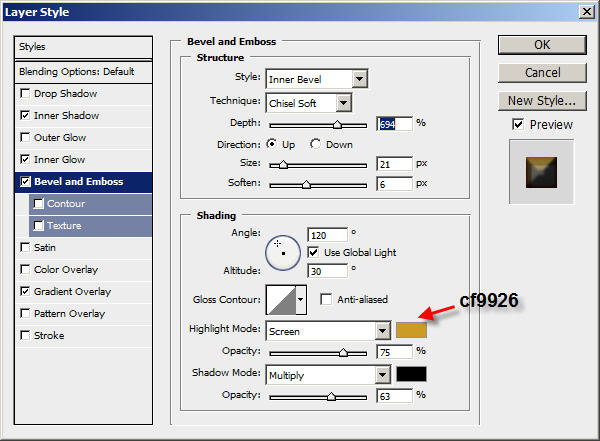This screenshot has height=441, width=600.
Task: Click the black shadow color swatch
Action: pos(411,374)
